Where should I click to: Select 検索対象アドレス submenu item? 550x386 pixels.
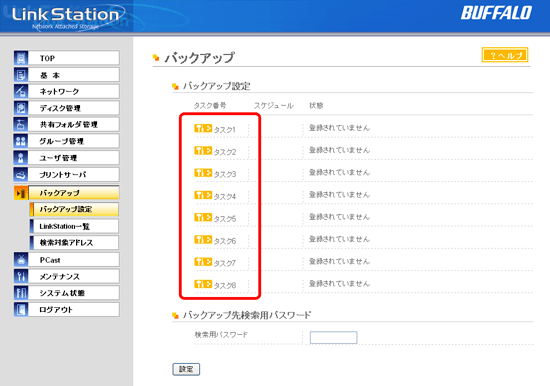[74, 242]
